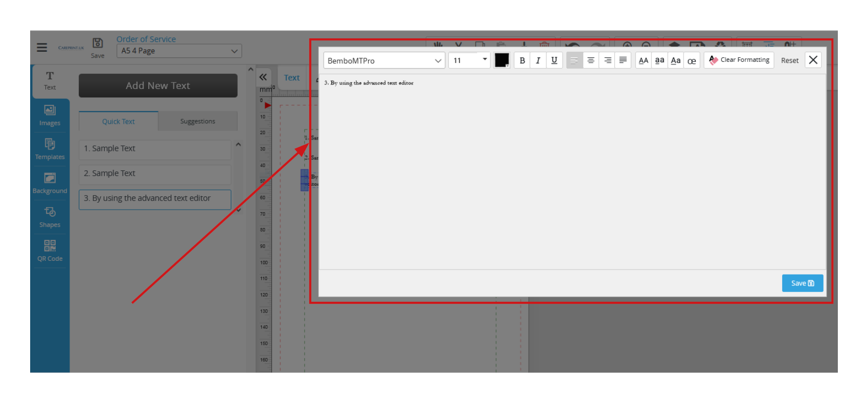Open the QR Code sidebar tool
Image resolution: width=868 pixels, height=403 pixels.
coord(50,251)
